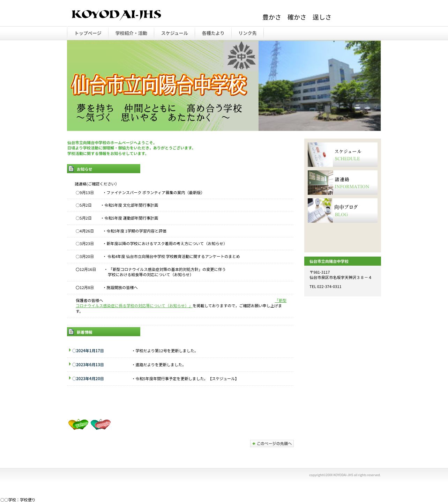
Task: Open the トップページ menu item
Action: [x=88, y=33]
